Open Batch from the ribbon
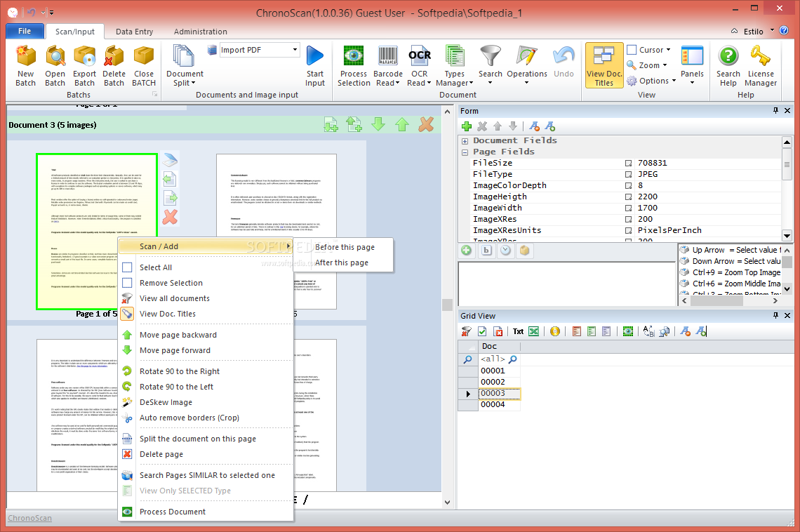 (55, 66)
